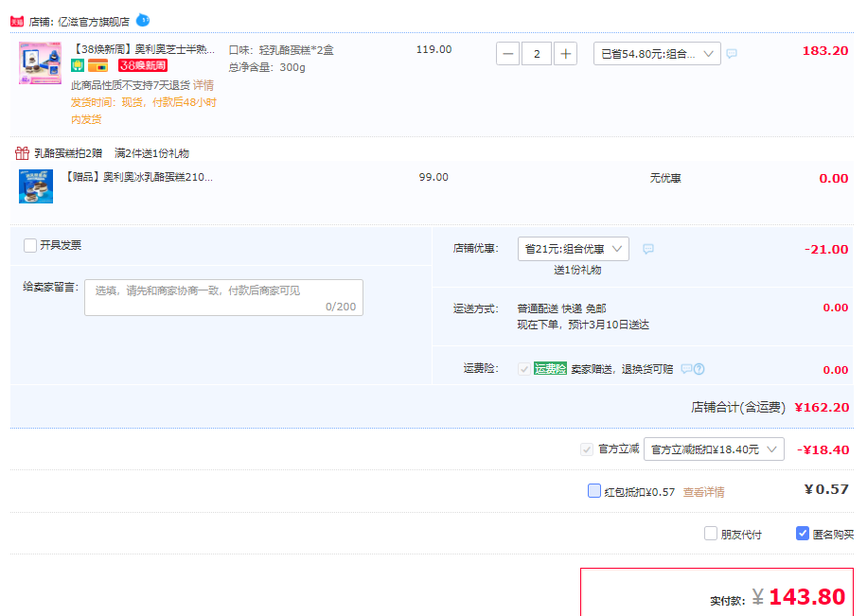Click the 普通配送 快递 免邮 text
Viewport: 867px width, 616px height.
[561, 308]
